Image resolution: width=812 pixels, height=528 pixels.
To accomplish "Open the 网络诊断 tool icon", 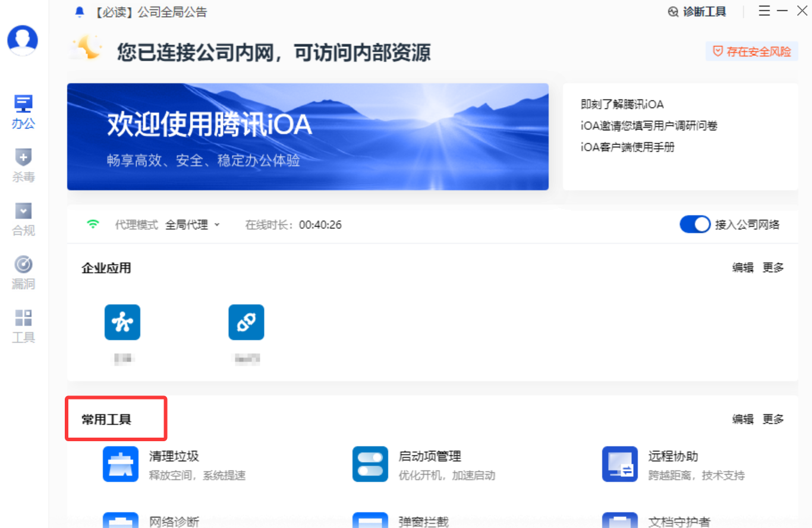I will click(x=121, y=520).
